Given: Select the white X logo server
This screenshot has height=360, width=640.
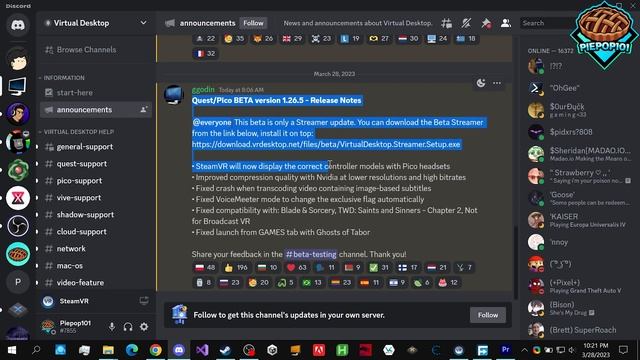Looking at the screenshot, I should pyautogui.click(x=18, y=198).
